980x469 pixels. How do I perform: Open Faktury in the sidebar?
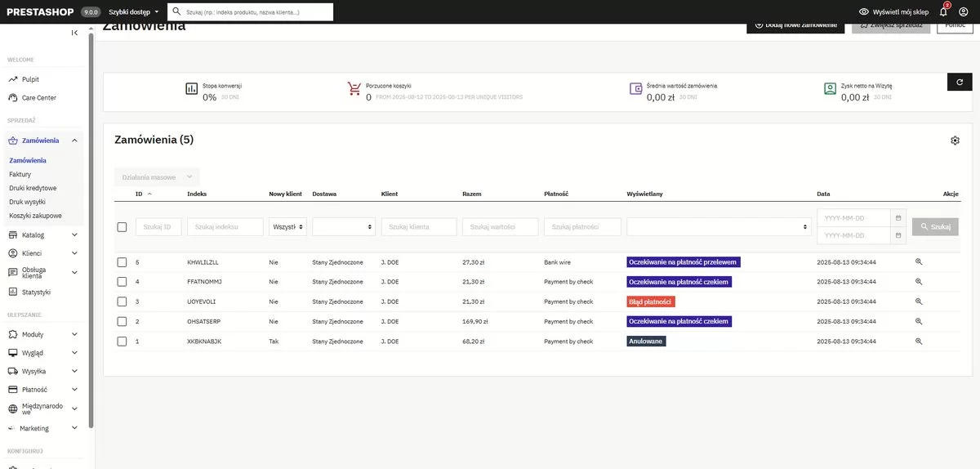pos(20,174)
